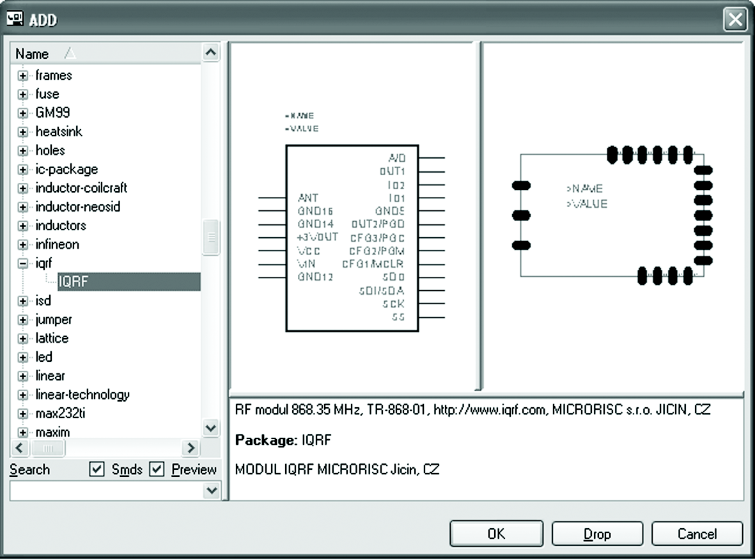
Task: Select the GM99 library name
Action: point(52,113)
